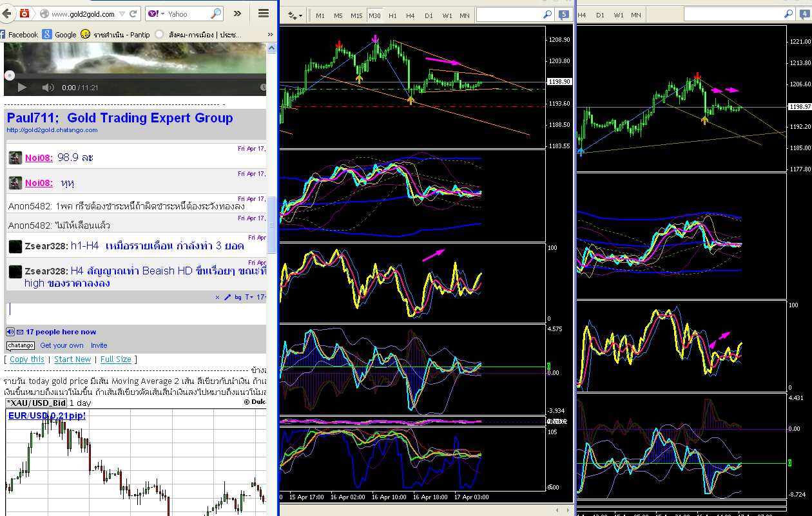The height and width of the screenshot is (516, 812).
Task: Open Yahoo search engine selector
Action: 156,14
